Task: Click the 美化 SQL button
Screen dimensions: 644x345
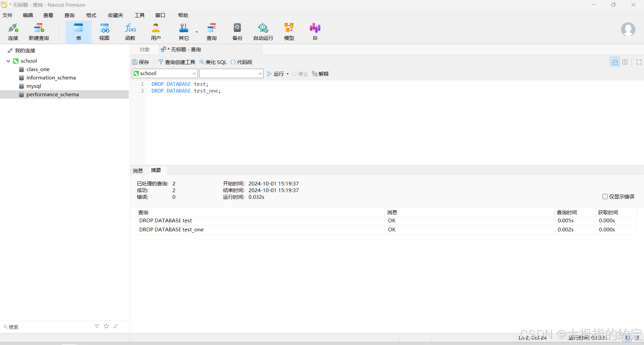Action: (x=213, y=62)
